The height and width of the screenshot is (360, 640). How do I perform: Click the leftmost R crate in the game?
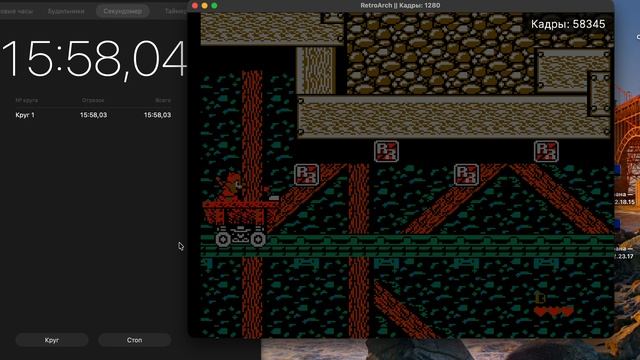pos(306,175)
